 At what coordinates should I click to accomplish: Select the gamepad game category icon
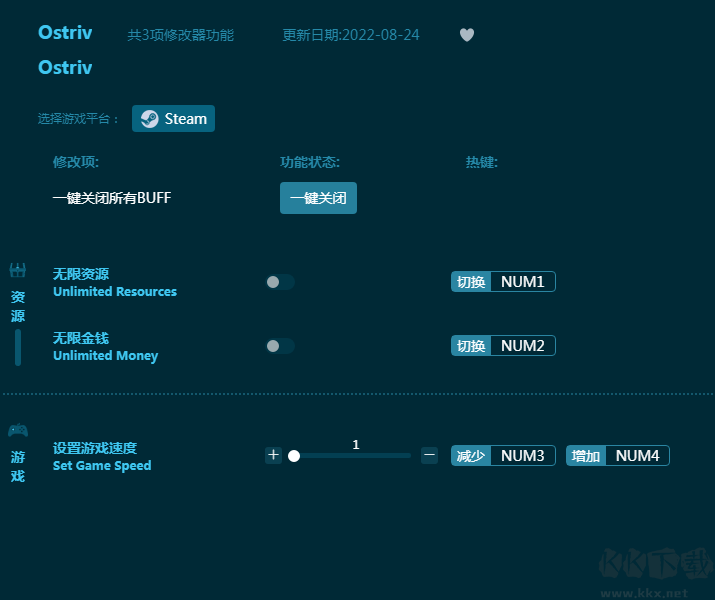click(18, 429)
